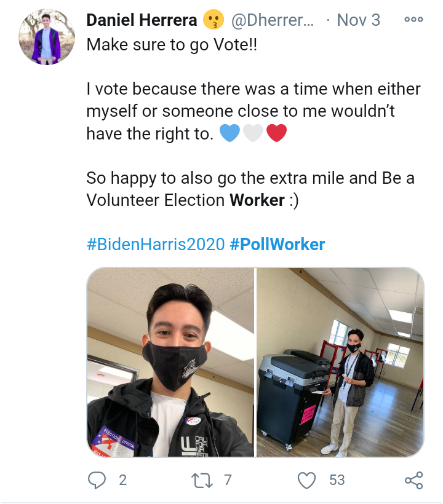This screenshot has height=504, width=443.
Task: Like the tweet with the heart icon
Action: (306, 480)
